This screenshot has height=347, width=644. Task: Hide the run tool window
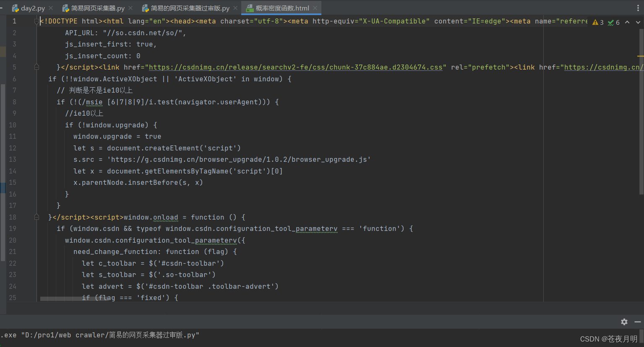pyautogui.click(x=638, y=322)
